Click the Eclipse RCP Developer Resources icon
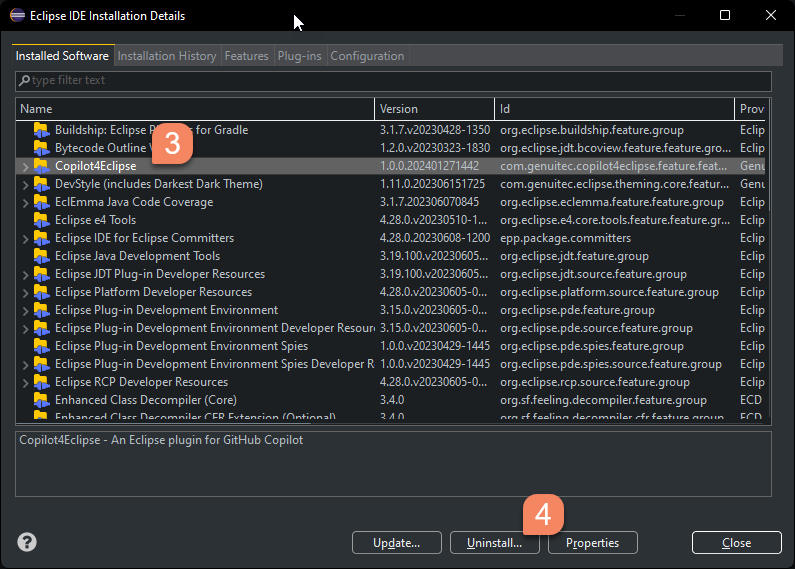The width and height of the screenshot is (795, 569). [42, 382]
